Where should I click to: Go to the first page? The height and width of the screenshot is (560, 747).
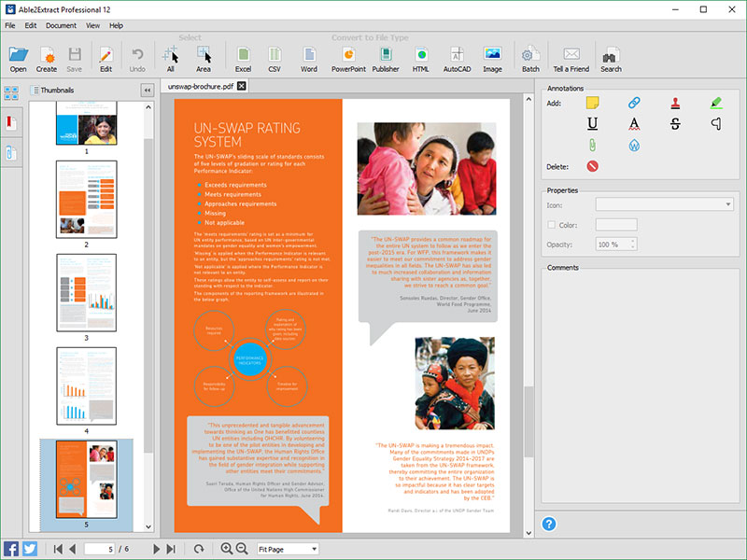click(x=58, y=549)
